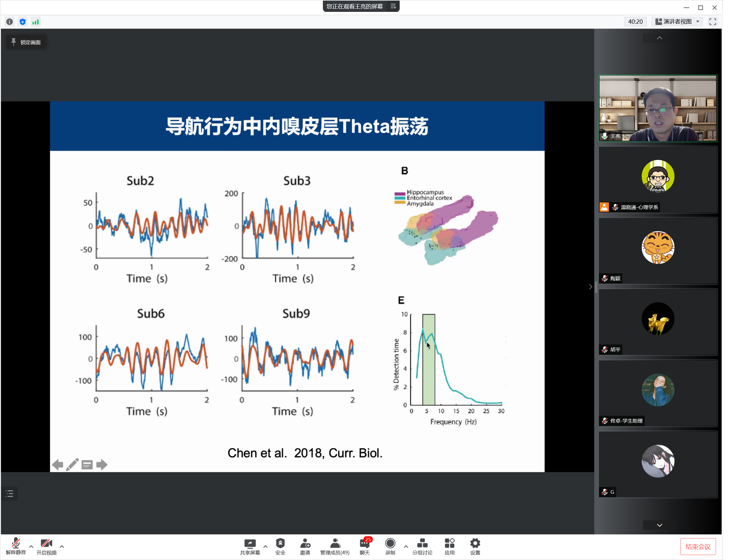The width and height of the screenshot is (736, 560).
Task: Click muted mic icon next to 胡平
Action: click(605, 350)
